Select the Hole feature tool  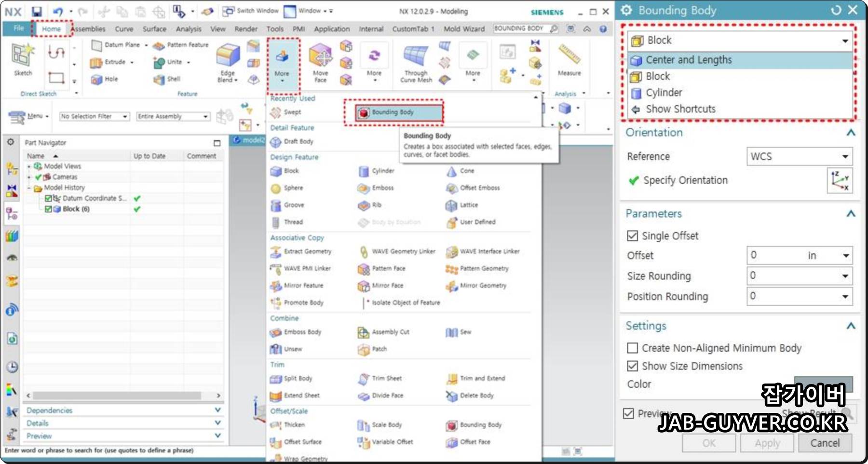[104, 79]
